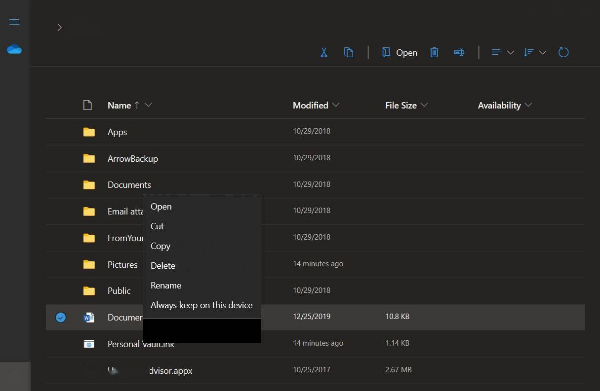Sort by the Name column header
Image resolution: width=600 pixels, height=391 pixels.
119,105
